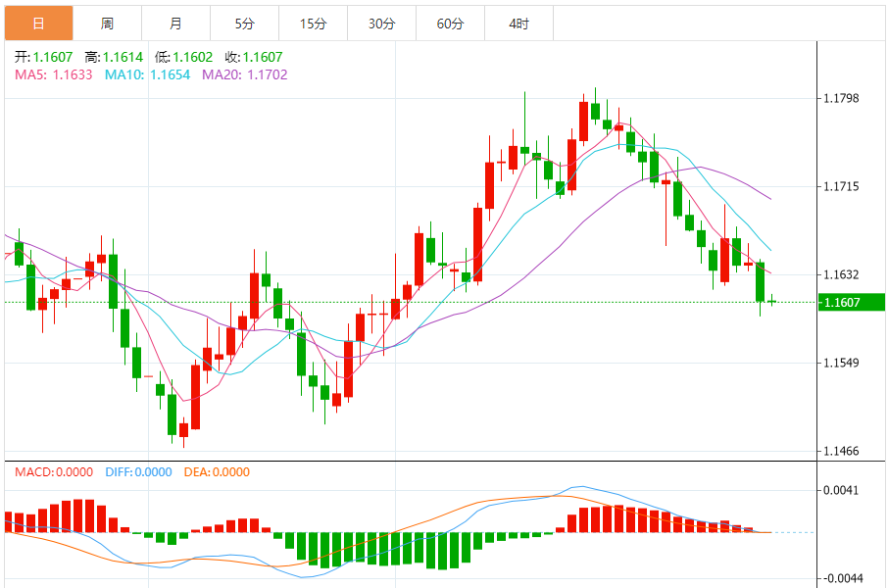Click the orange DEA indicator label

[217, 472]
